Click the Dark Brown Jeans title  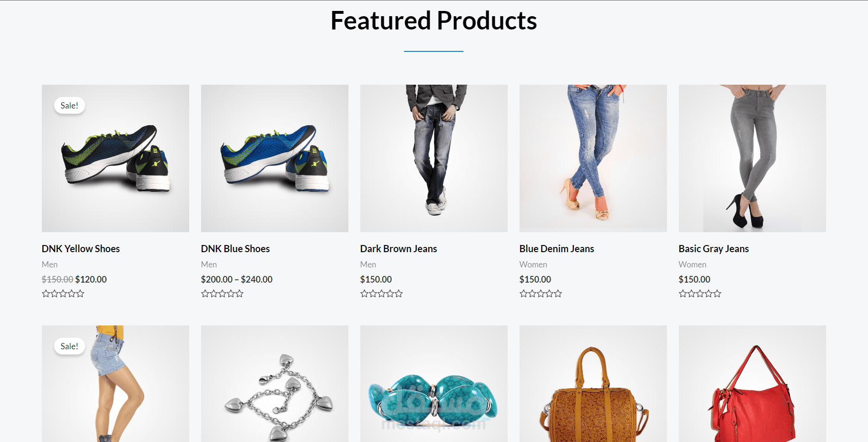tap(398, 249)
